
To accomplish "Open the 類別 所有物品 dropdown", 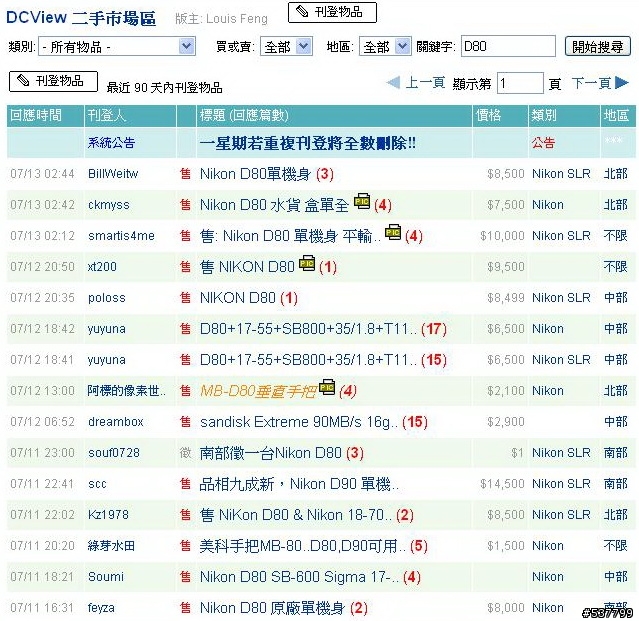I will (117, 46).
